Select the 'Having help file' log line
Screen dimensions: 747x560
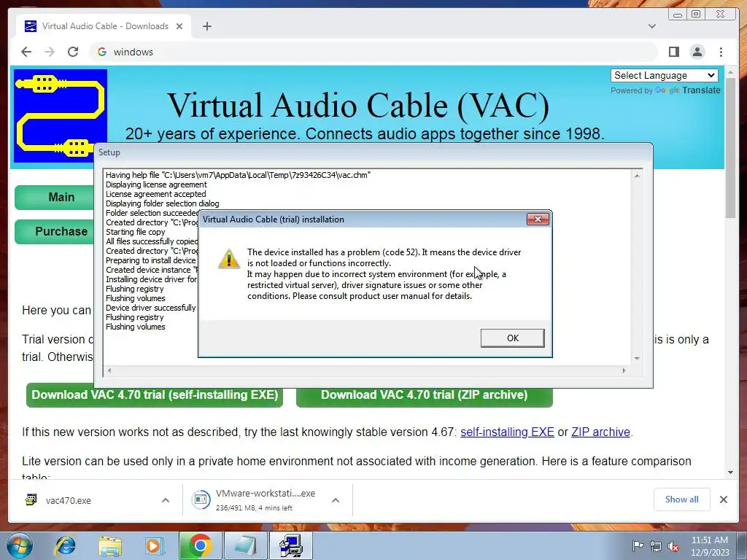tap(238, 175)
